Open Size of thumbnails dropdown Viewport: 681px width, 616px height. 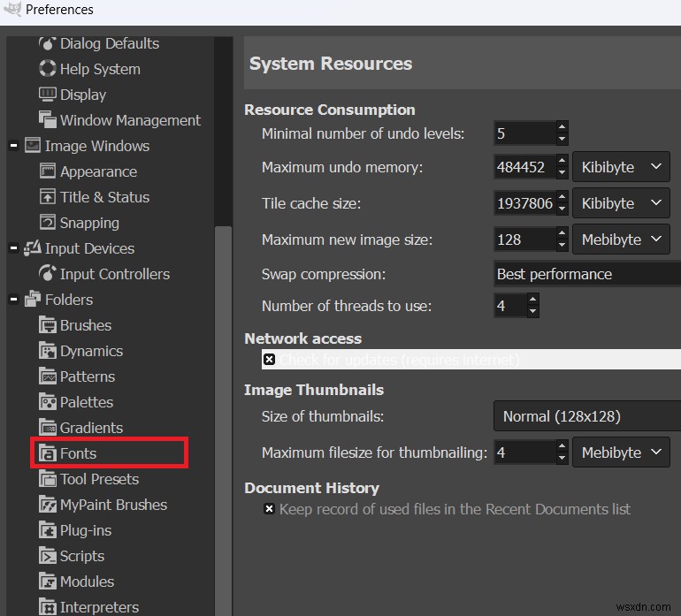point(587,416)
